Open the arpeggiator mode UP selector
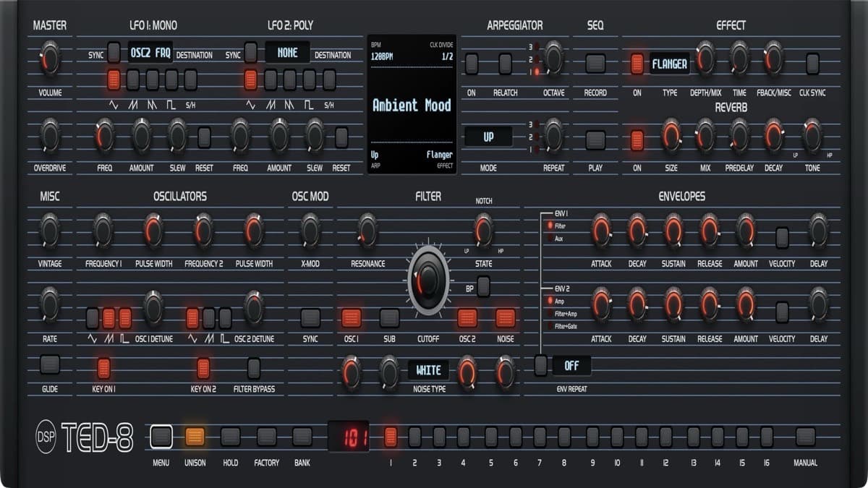Viewport: 868px width, 488px height. point(488,137)
